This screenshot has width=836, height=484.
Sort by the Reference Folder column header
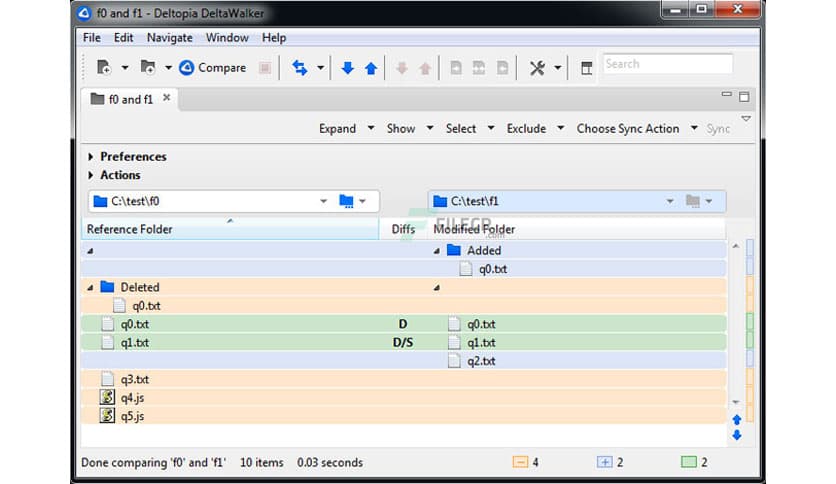(230, 229)
